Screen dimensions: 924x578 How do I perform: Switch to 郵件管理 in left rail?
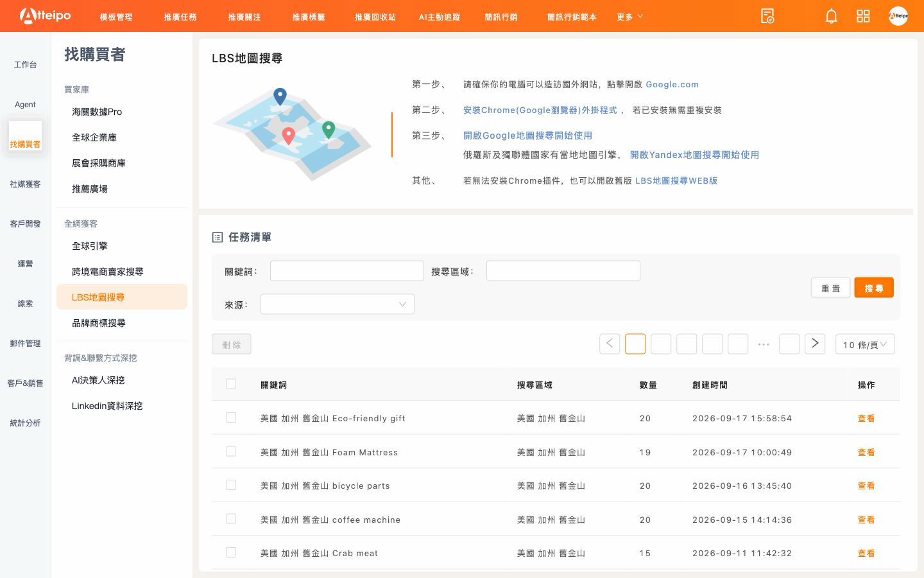[x=26, y=344]
